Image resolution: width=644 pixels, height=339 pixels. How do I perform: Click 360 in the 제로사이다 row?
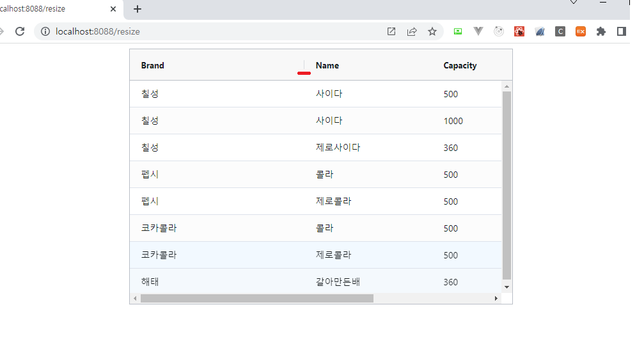(451, 148)
